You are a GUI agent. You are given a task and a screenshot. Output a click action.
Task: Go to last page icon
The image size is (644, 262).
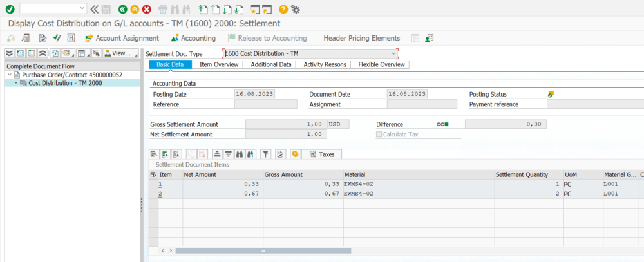coord(240,8)
